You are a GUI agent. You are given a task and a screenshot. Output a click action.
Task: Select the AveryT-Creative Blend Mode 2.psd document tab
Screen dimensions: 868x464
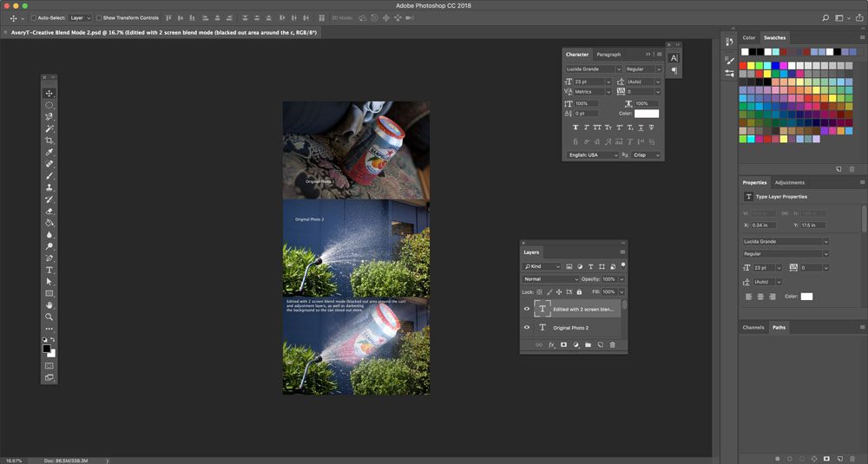[x=164, y=33]
